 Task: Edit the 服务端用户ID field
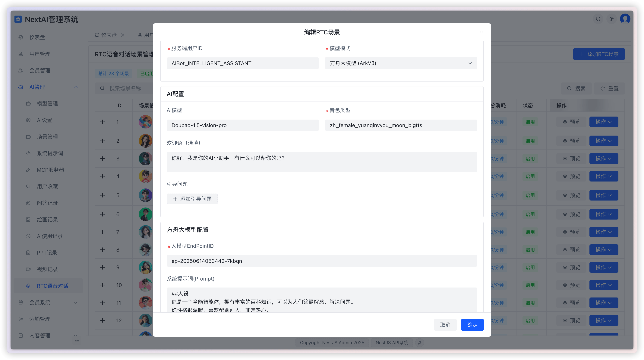[242, 63]
